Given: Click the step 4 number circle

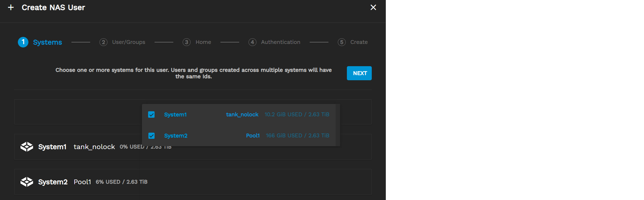Looking at the screenshot, I should (x=252, y=42).
